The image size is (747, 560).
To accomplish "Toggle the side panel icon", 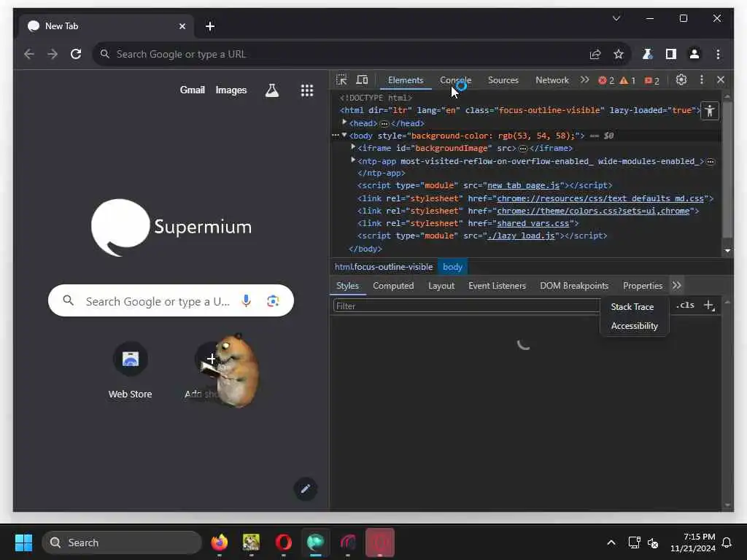I will point(671,54).
